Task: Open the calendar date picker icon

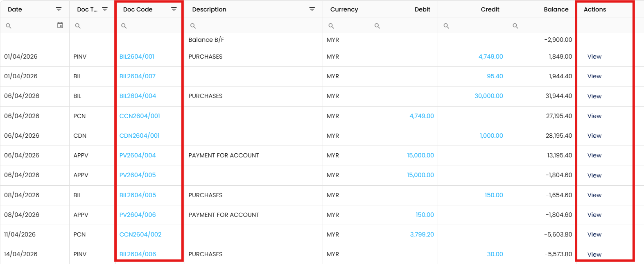Action: pyautogui.click(x=60, y=25)
